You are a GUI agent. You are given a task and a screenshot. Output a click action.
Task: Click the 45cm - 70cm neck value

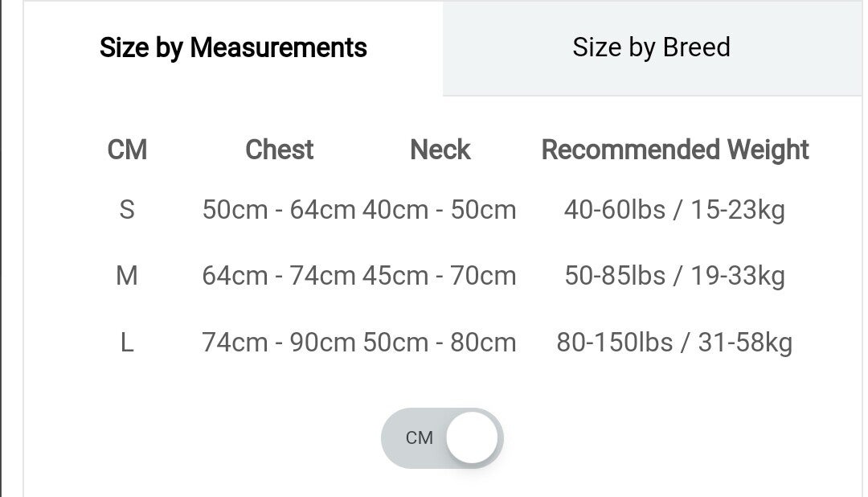pos(440,277)
